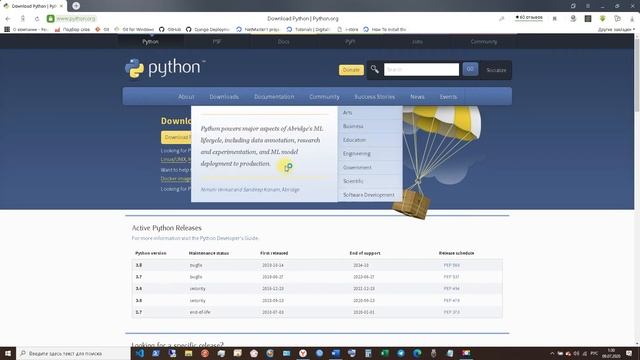Click the browser address bar URL
This screenshot has height=360, width=640.
click(76, 18)
